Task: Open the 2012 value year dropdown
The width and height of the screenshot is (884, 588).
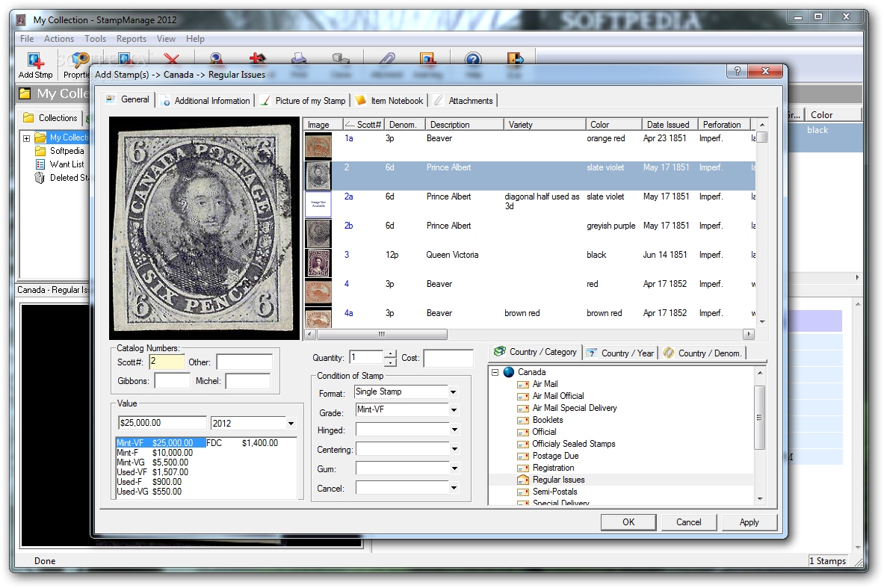Action: click(291, 424)
